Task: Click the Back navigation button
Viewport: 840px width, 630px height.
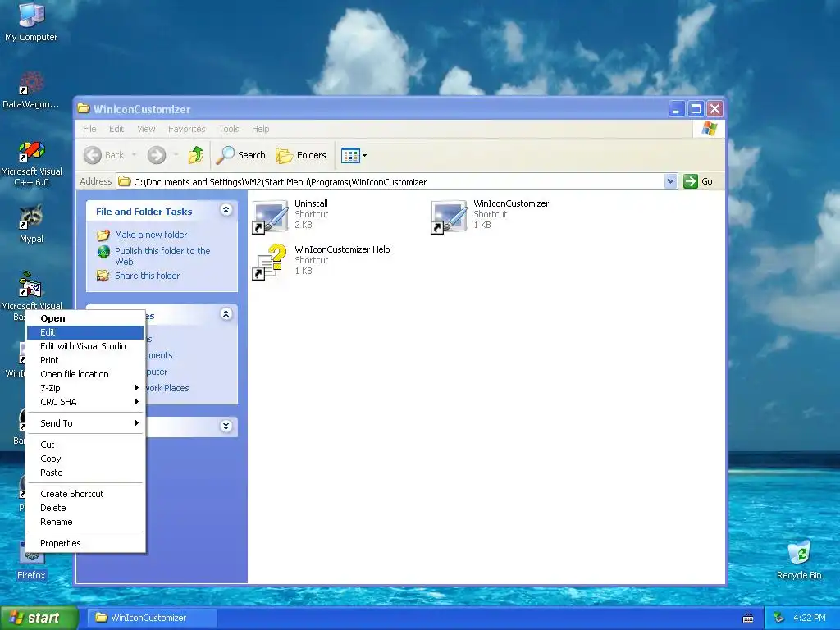Action: tap(104, 155)
